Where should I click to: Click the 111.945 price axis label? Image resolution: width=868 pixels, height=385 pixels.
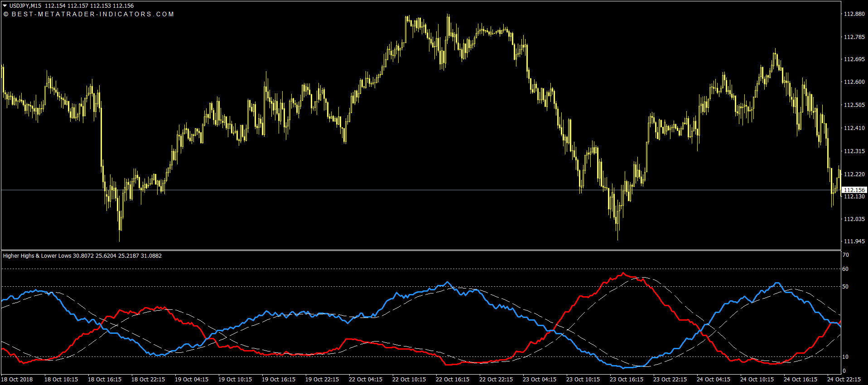pyautogui.click(x=854, y=241)
